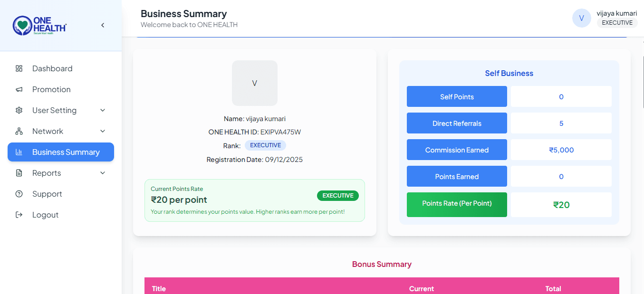
Task: Click the Support help-circle icon
Action: [x=19, y=194]
